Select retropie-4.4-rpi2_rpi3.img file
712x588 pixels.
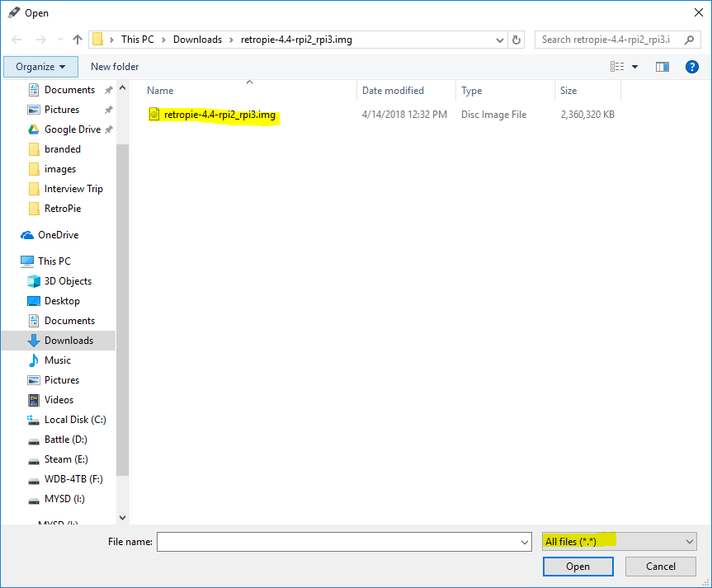point(219,115)
